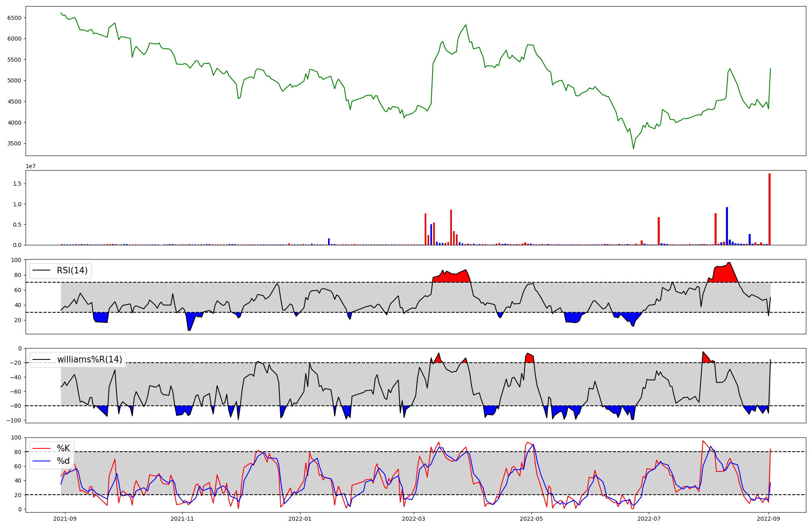Select the 2022-07 x-axis date label
Screen dimensions: 812x528
coord(649,519)
